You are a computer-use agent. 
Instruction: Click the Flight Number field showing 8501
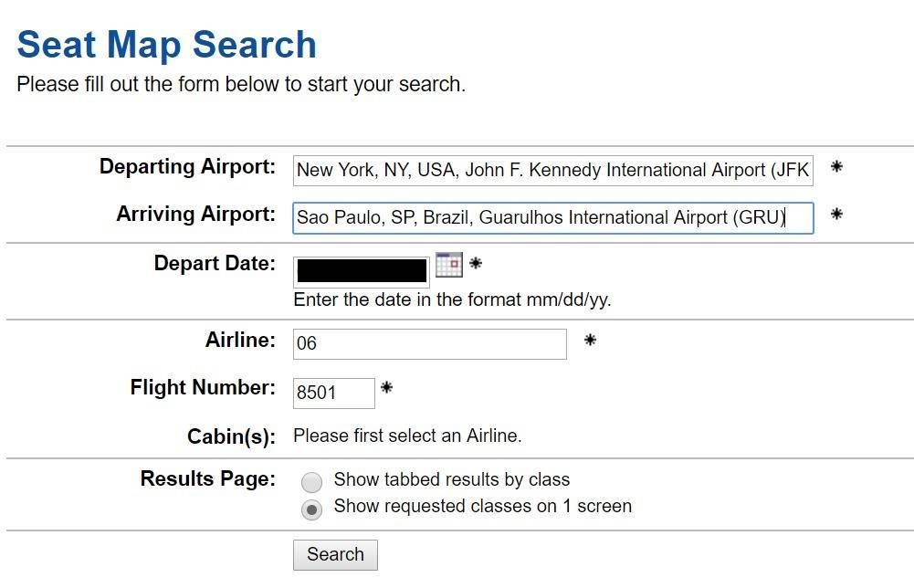tap(333, 394)
